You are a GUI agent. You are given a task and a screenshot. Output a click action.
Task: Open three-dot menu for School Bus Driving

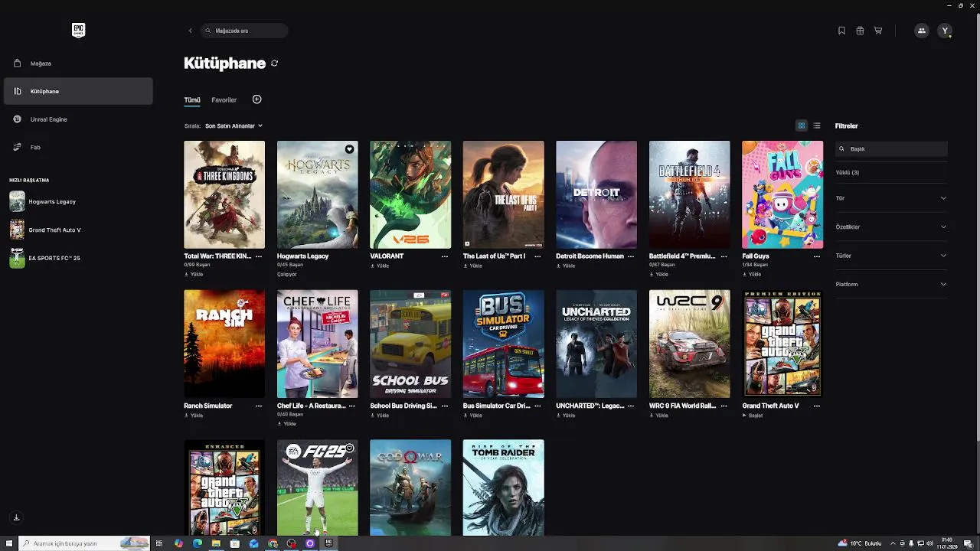tap(444, 406)
